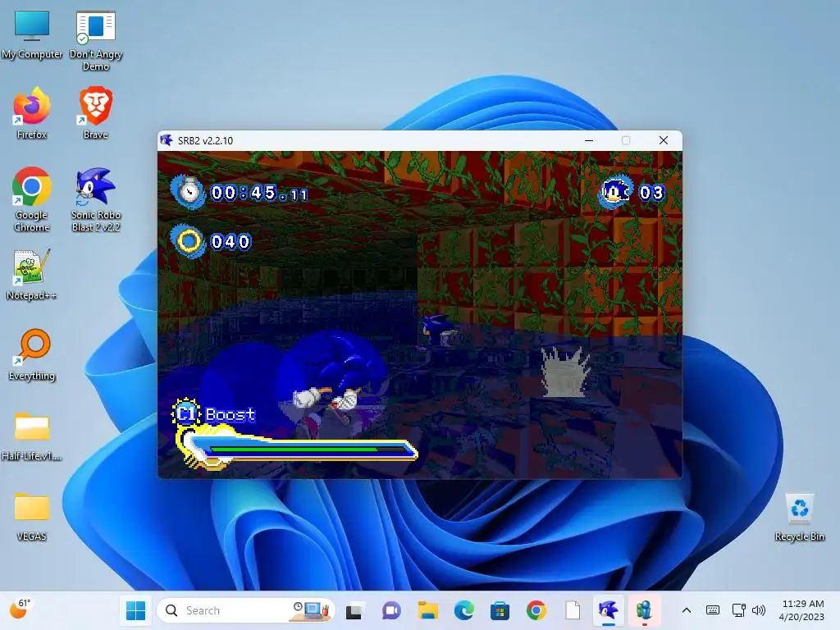Open volume control in tray
Viewport: 840px width, 630px height.
pyautogui.click(x=759, y=610)
